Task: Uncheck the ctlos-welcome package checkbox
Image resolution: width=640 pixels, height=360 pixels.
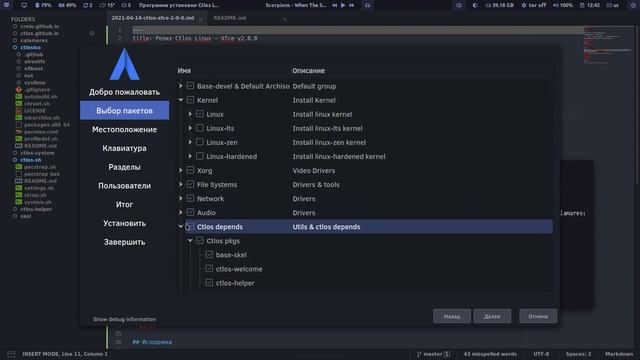Action: pyautogui.click(x=209, y=269)
